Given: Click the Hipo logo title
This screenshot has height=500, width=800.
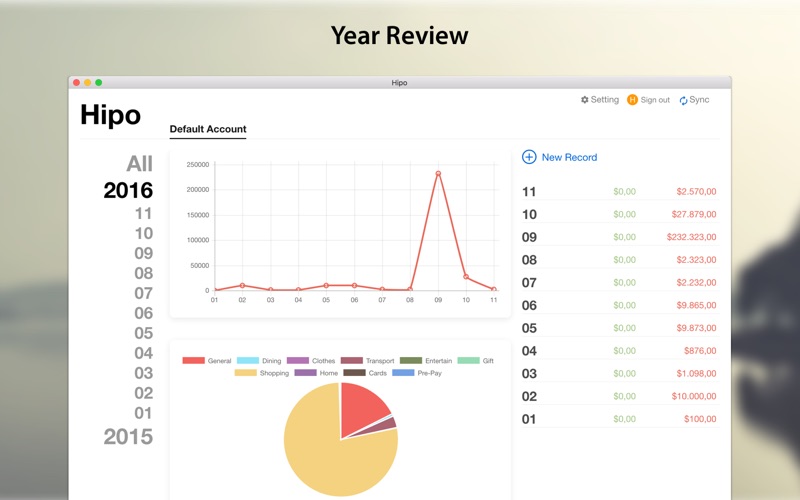Looking at the screenshot, I should [x=110, y=115].
